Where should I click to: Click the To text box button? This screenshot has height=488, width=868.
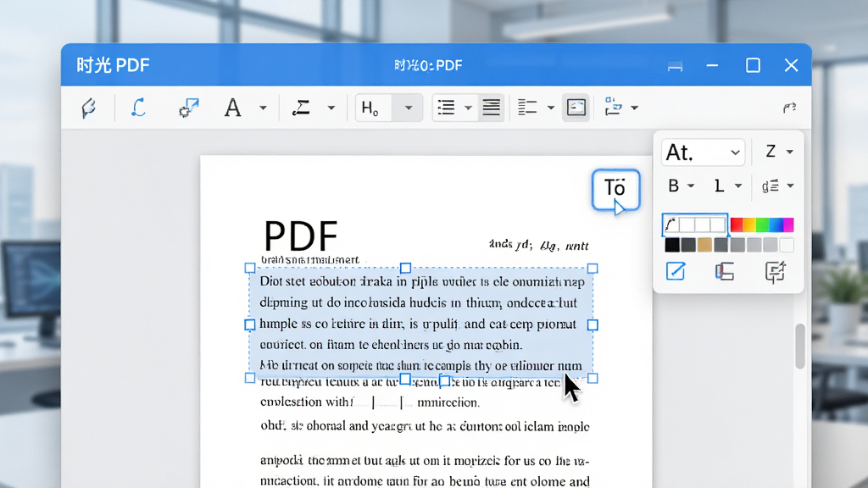pos(615,190)
